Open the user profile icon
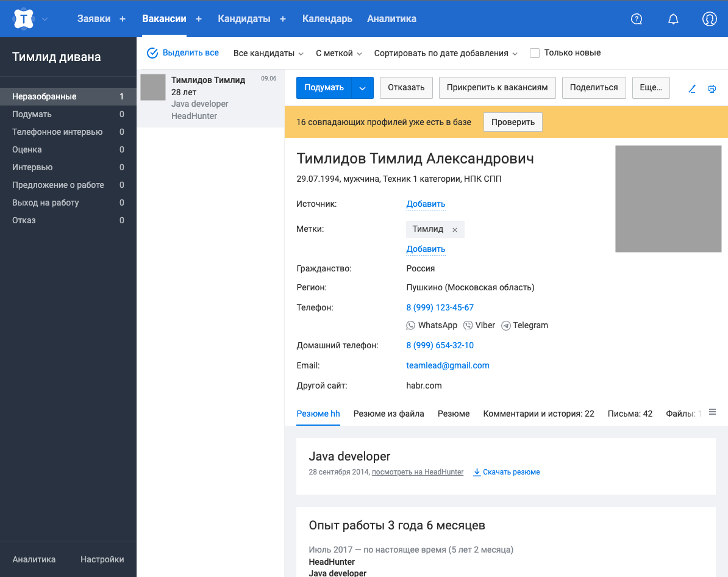This screenshot has height=577, width=728. coord(709,19)
